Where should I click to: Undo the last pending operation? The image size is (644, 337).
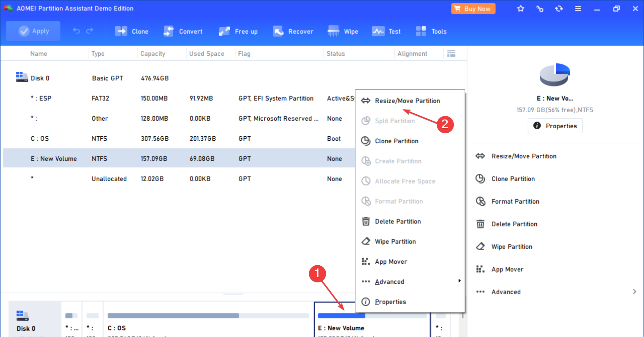[76, 31]
